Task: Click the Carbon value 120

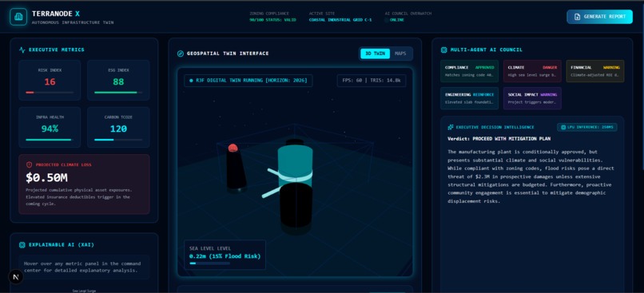Action: (118, 129)
